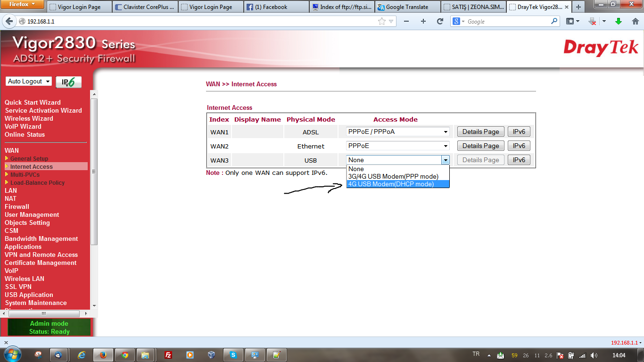The width and height of the screenshot is (644, 362).
Task: Open a new browser tab with plus
Action: pos(578,7)
